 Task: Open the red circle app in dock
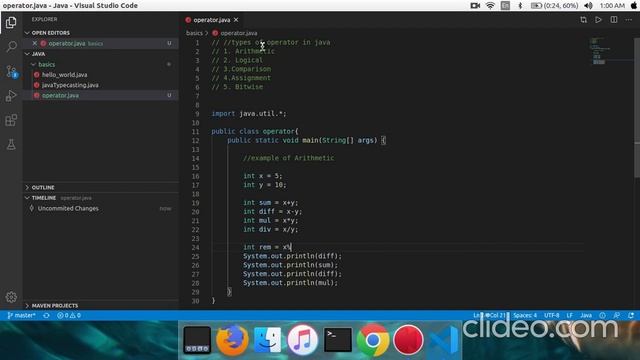(408, 340)
